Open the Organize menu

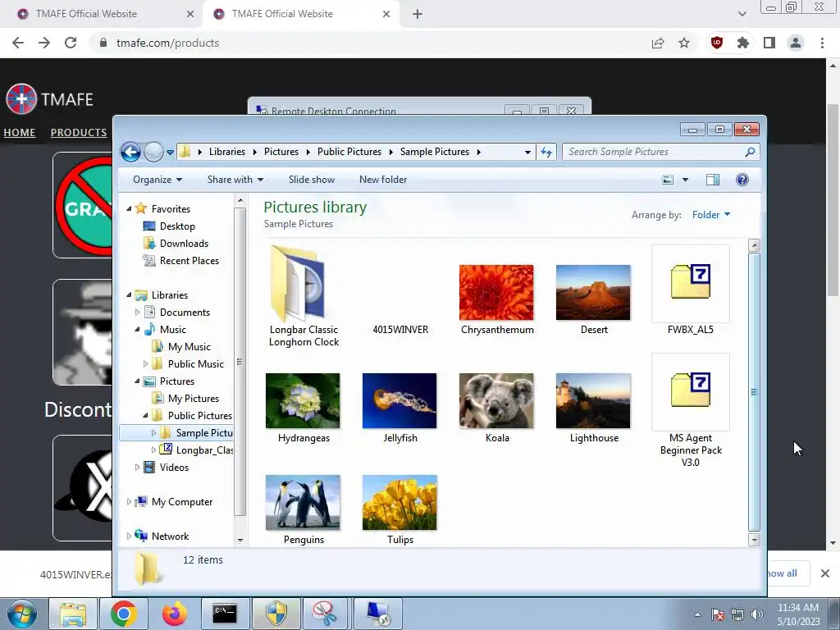[x=157, y=180]
